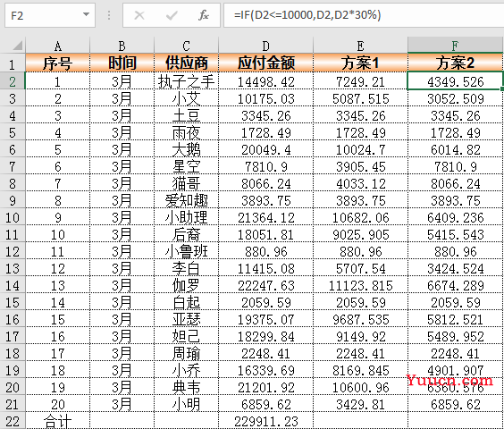Screen dimensions: 504x429
Task: Select supplier cell 小艾
Action: point(187,97)
